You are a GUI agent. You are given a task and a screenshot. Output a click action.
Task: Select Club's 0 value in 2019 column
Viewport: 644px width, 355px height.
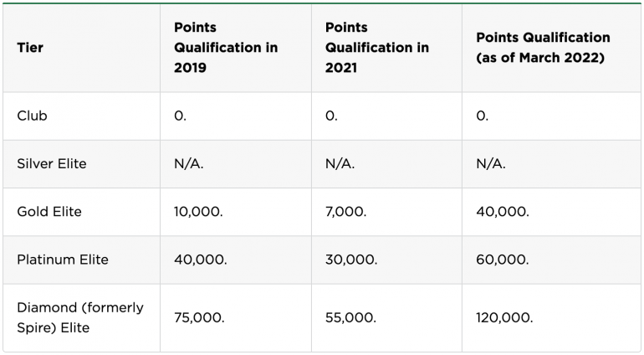point(180,116)
